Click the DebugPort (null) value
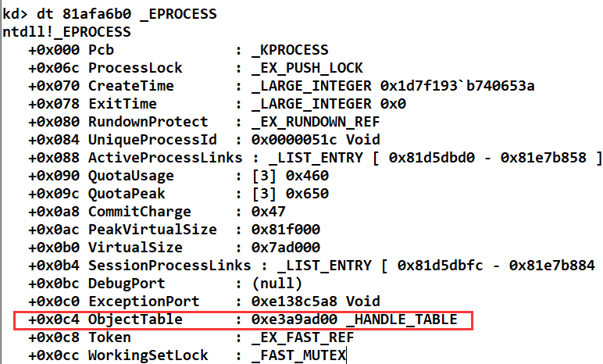This screenshot has width=603, height=364. pyautogui.click(x=277, y=284)
